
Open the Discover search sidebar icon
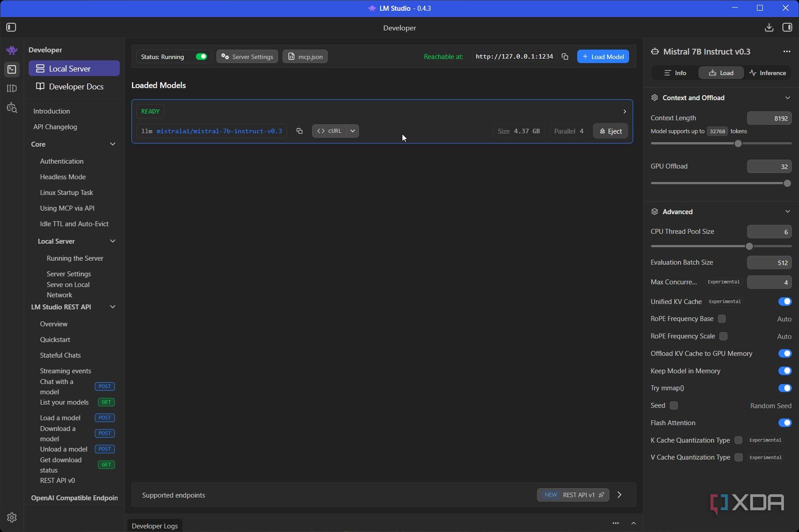12,108
